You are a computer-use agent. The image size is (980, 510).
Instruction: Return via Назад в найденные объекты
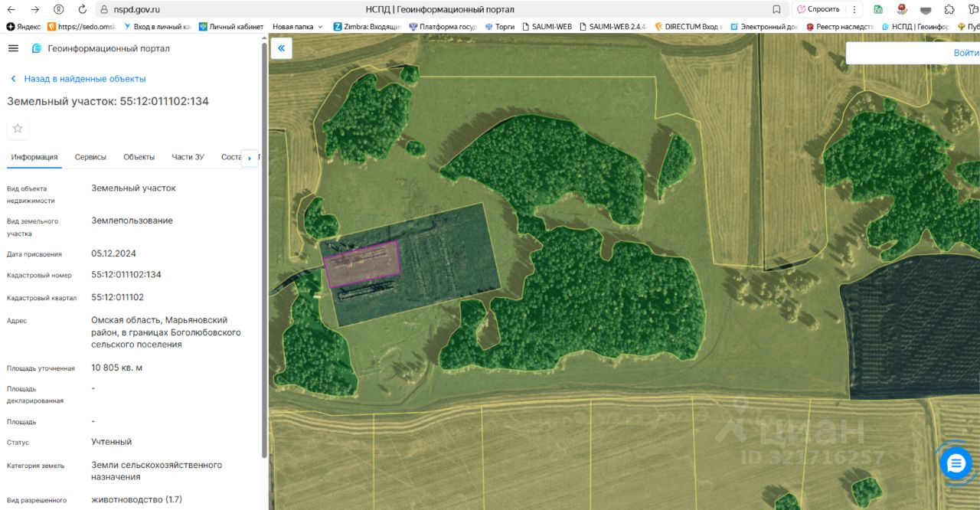77,79
